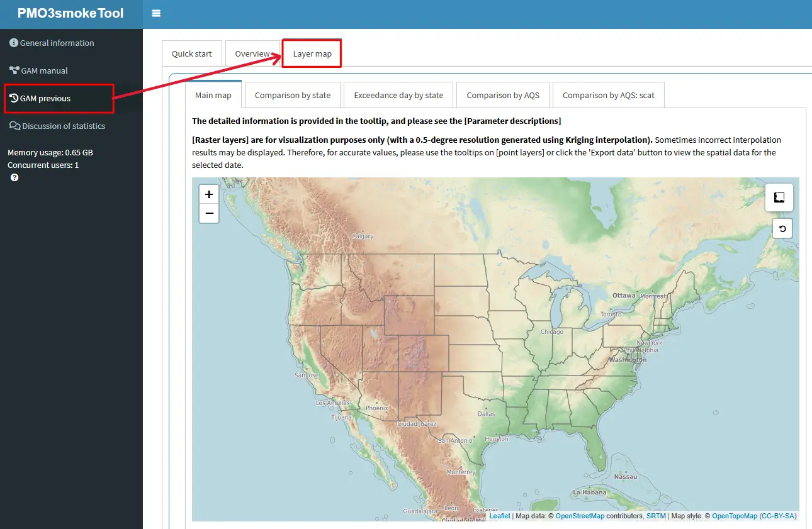
Task: Open the Comparison by state tab
Action: pos(293,96)
